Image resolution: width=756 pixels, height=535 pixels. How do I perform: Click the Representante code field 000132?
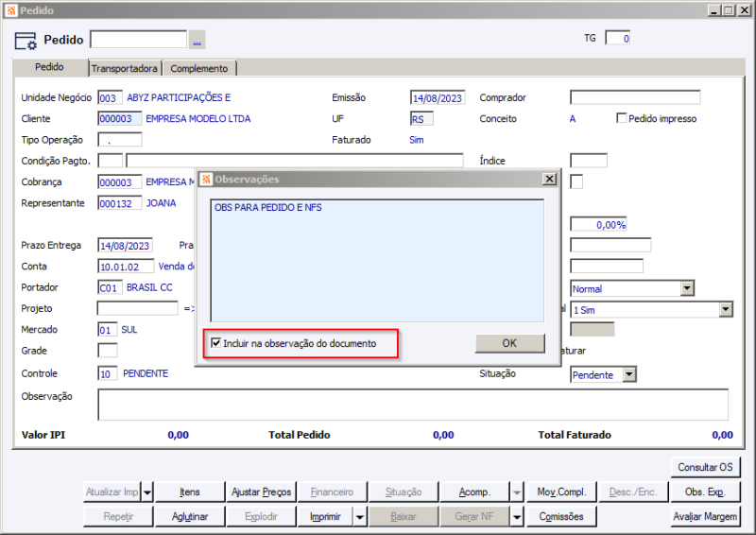pos(120,203)
